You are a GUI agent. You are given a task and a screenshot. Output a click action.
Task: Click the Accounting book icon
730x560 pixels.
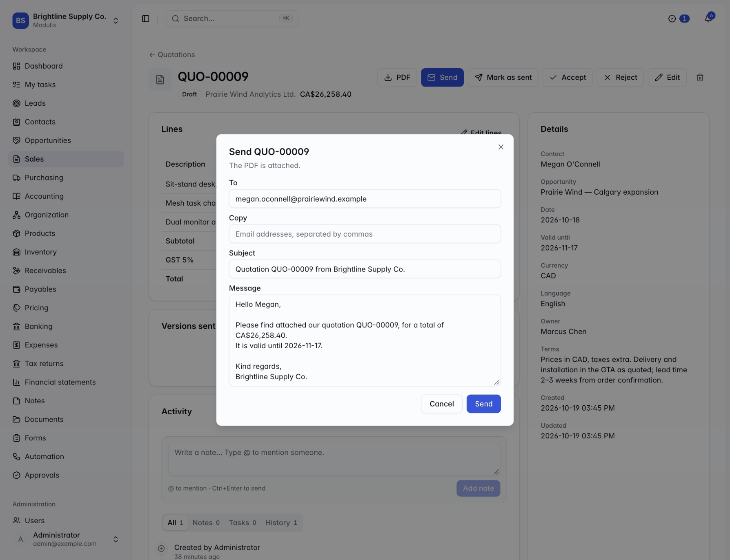point(16,196)
